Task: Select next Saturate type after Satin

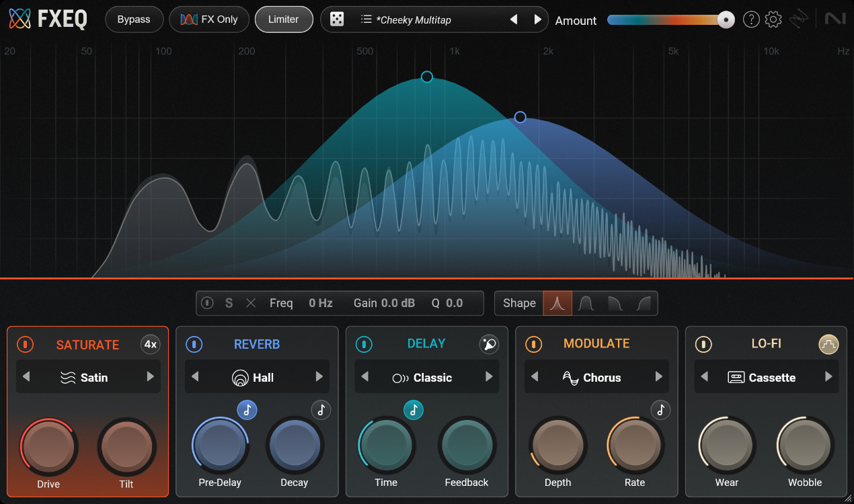Action: [150, 377]
